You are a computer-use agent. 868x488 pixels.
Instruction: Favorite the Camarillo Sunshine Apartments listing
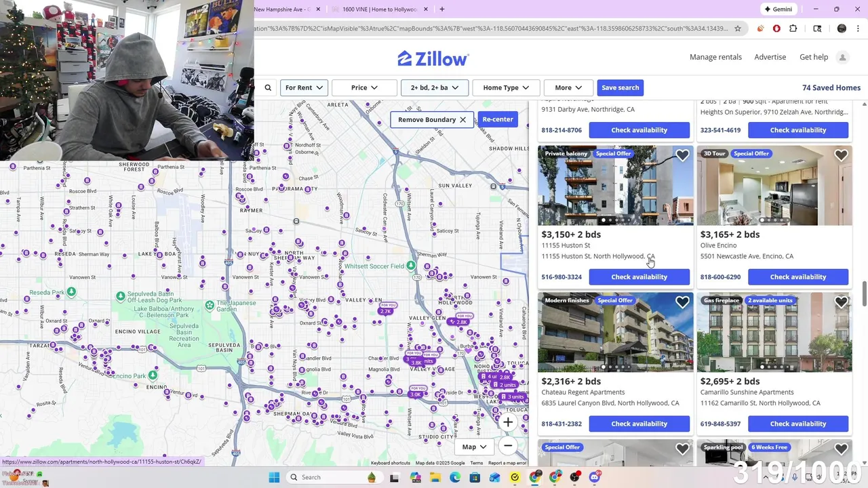click(841, 303)
